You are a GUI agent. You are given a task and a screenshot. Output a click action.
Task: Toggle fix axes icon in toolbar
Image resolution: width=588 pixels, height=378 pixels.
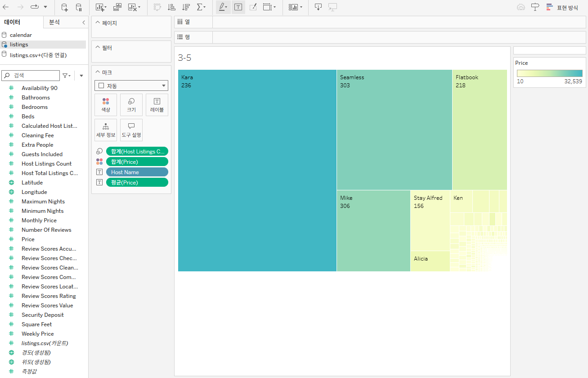point(253,7)
